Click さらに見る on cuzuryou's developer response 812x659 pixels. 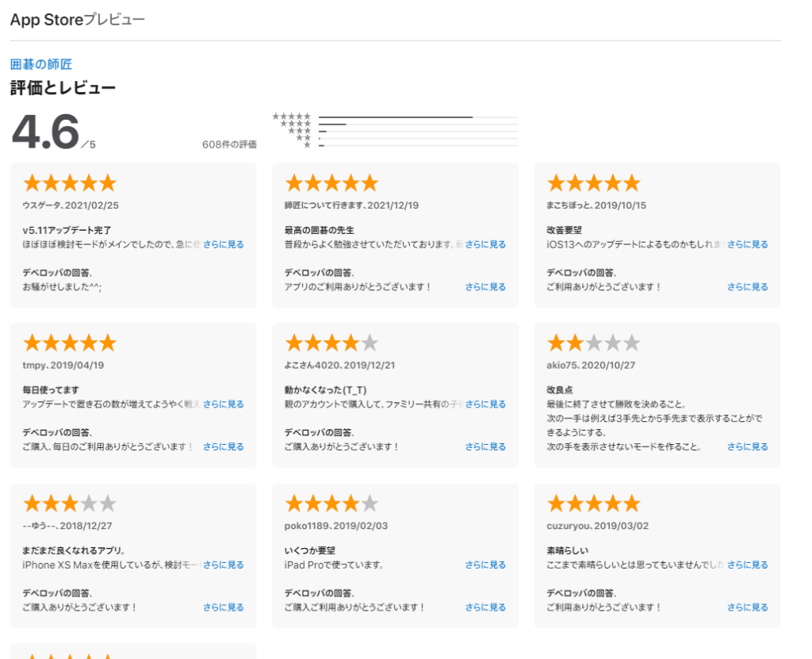pos(747,607)
